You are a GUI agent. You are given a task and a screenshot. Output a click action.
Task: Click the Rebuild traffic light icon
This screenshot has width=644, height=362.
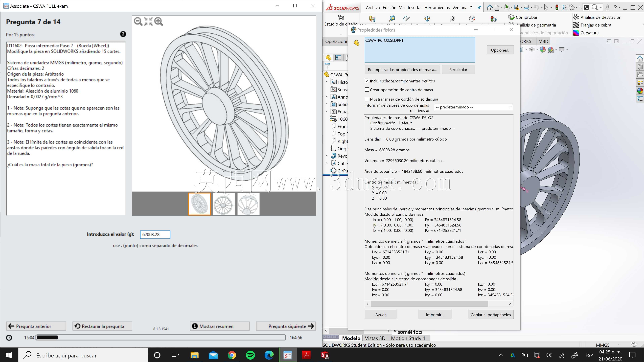557,8
